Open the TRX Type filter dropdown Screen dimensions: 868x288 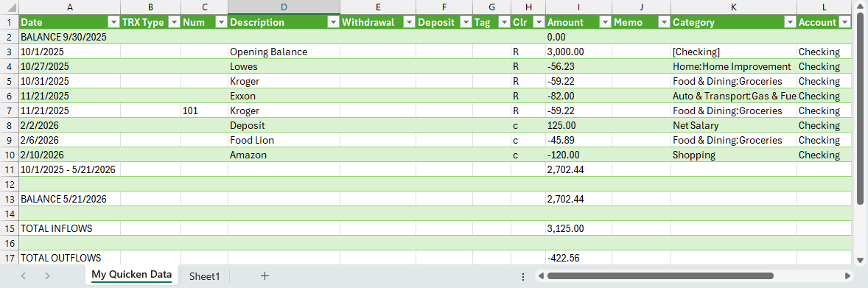174,23
